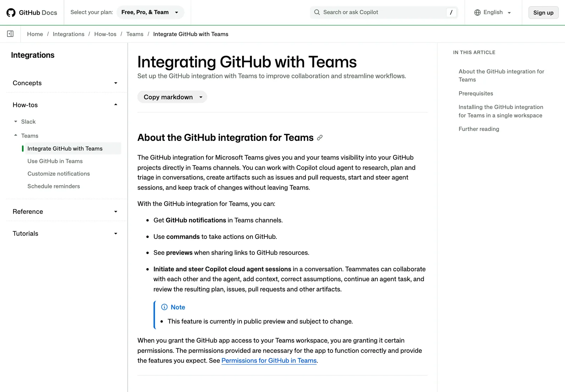This screenshot has width=565, height=392.
Task: Click the 'Select your plan:' label
Action: pyautogui.click(x=92, y=12)
